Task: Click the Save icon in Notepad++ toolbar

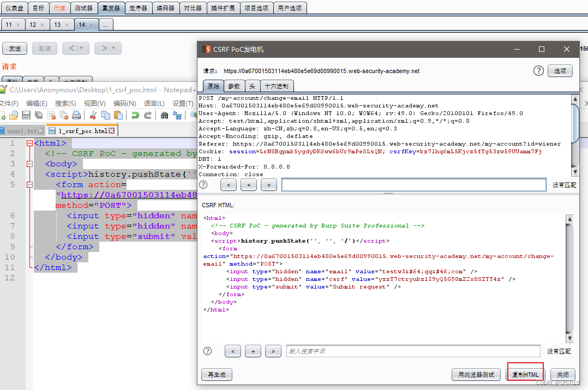Action: 26,115
